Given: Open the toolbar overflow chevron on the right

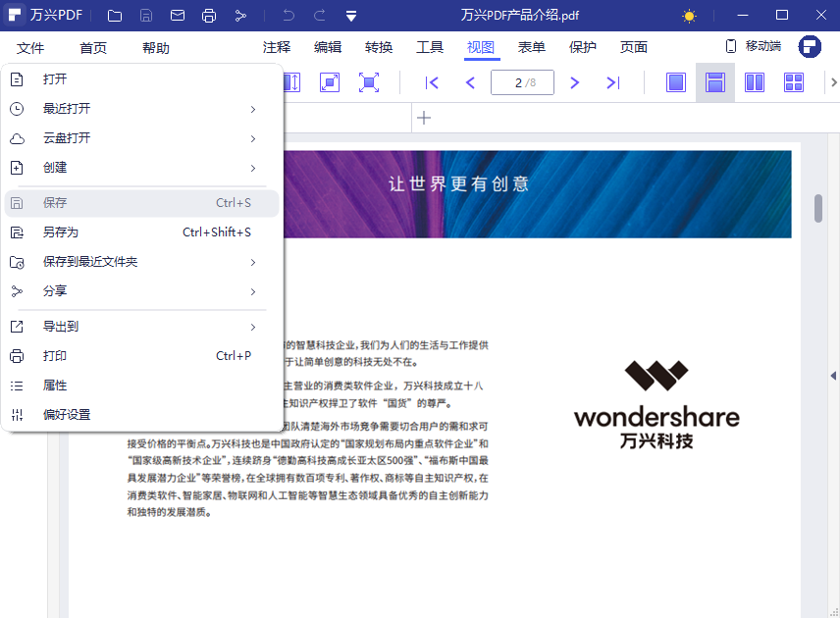Looking at the screenshot, I should 833,82.
